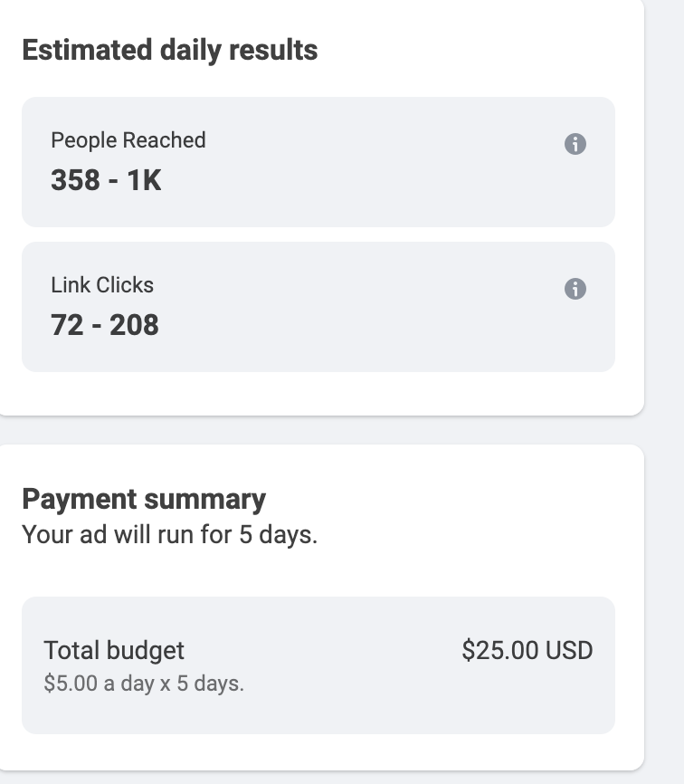Click the 72 - 208 clicks estimate

click(x=105, y=324)
